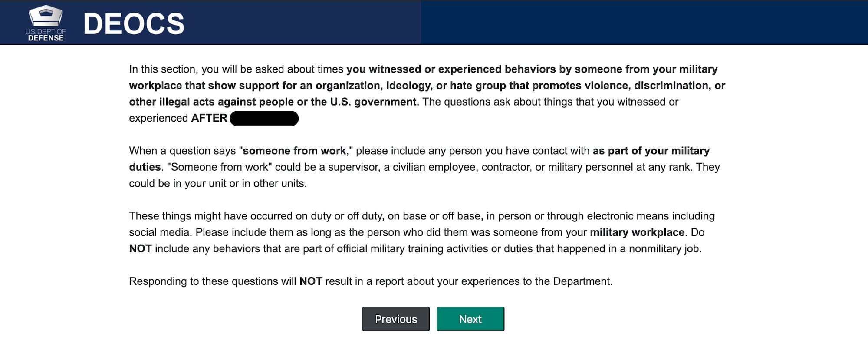The height and width of the screenshot is (357, 868).
Task: Click the dark navy header banner
Action: (260, 22)
